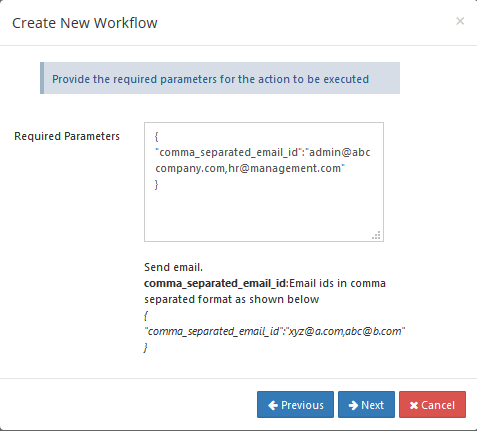Image resolution: width=477 pixels, height=431 pixels.
Task: Place cursor on admin@abc text in the textarea
Action: [x=339, y=152]
